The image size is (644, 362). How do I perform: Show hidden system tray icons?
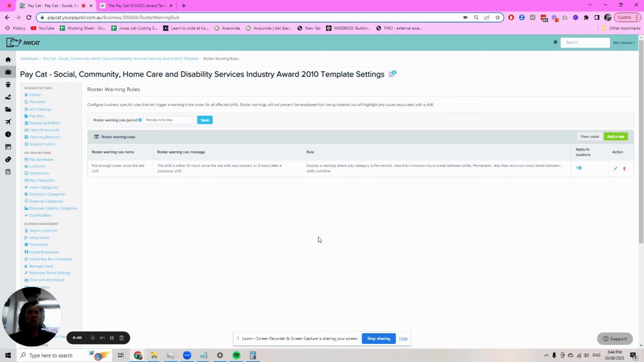click(546, 355)
